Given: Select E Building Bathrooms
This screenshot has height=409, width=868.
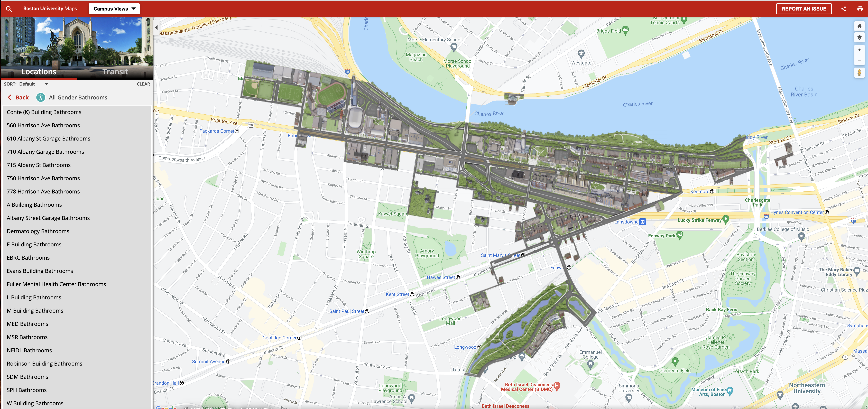Looking at the screenshot, I should 77,245.
